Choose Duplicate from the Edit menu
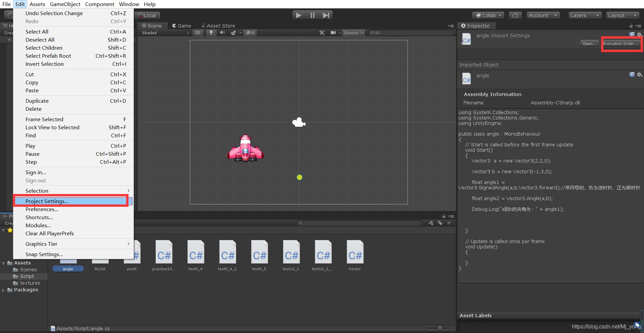 click(73, 101)
